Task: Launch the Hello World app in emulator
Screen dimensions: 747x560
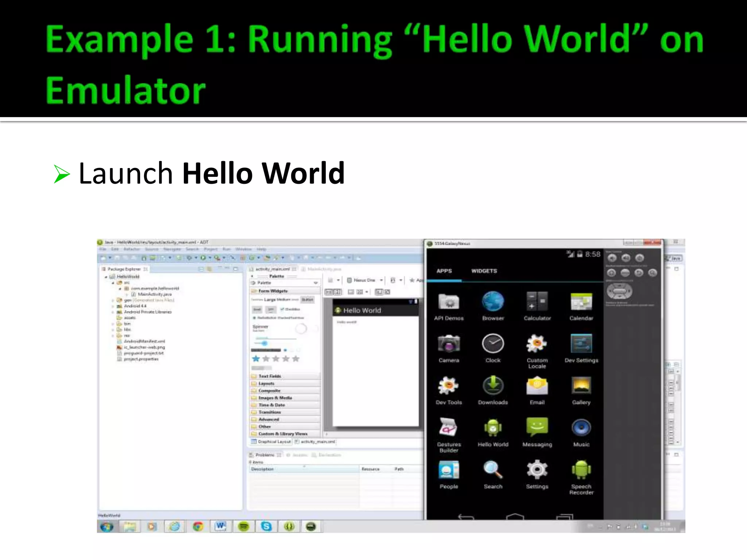Action: (493, 432)
